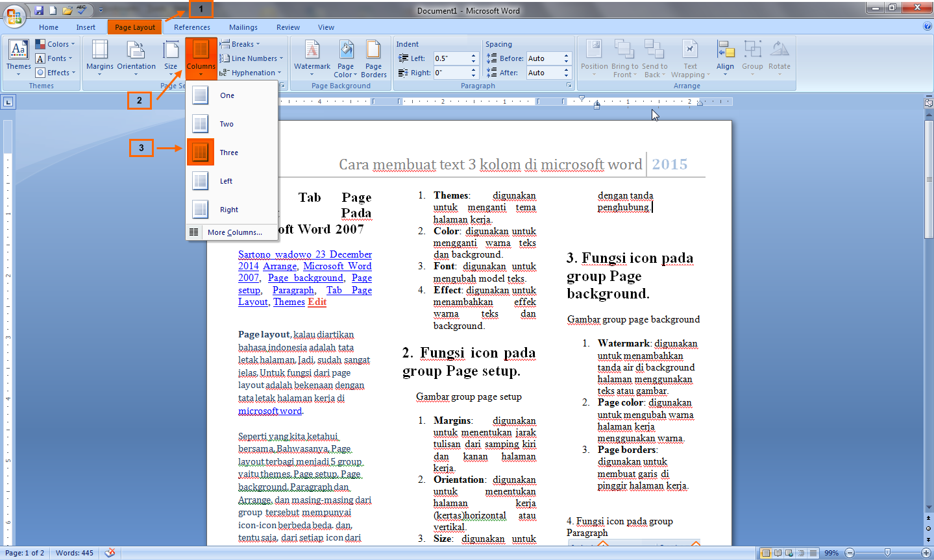
Task: Open the Line Numbers dropdown
Action: 252,58
